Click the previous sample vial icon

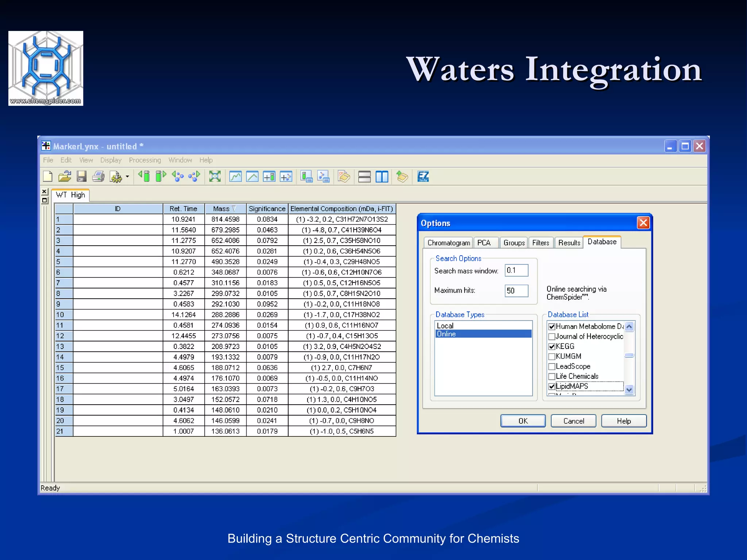[x=144, y=176]
